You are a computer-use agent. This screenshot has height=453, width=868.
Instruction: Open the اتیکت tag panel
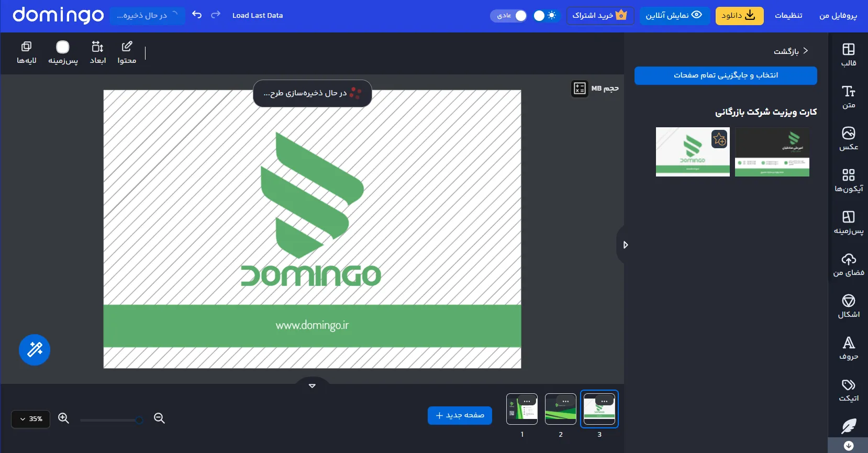click(x=848, y=390)
